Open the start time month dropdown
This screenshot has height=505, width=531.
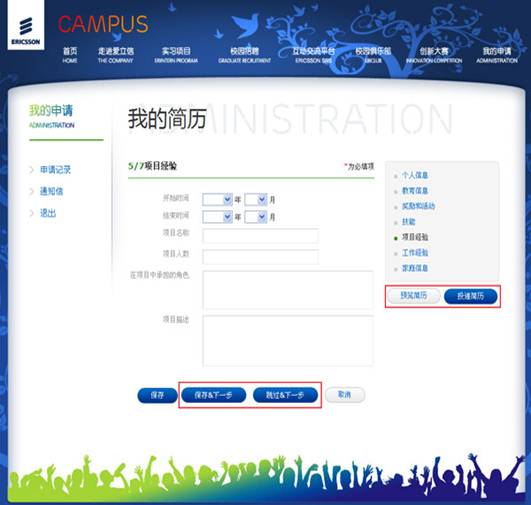(x=256, y=199)
